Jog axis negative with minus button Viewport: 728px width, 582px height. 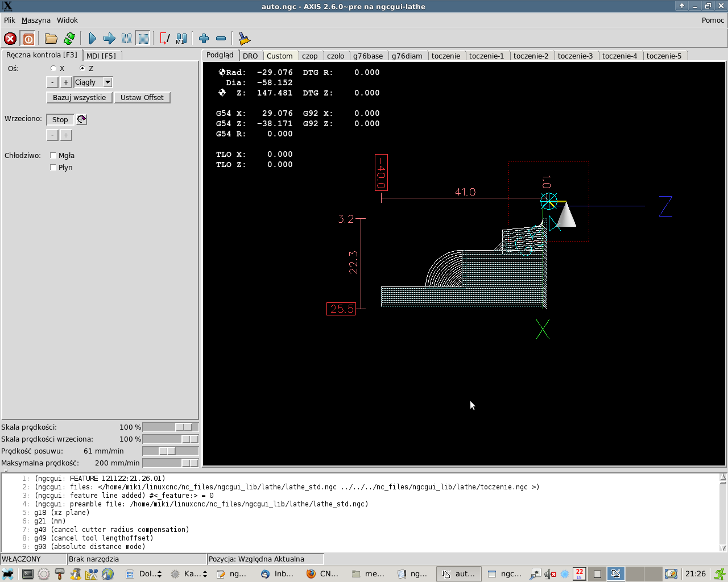[52, 82]
